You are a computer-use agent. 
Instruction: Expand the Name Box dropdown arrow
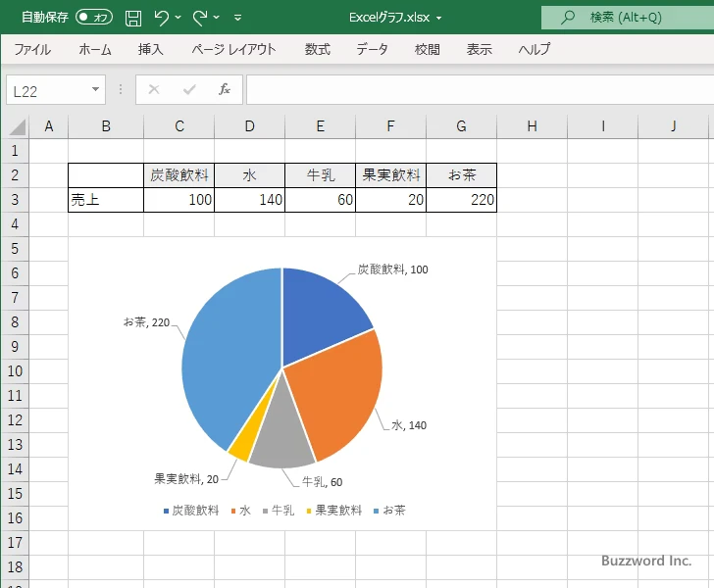[96, 89]
